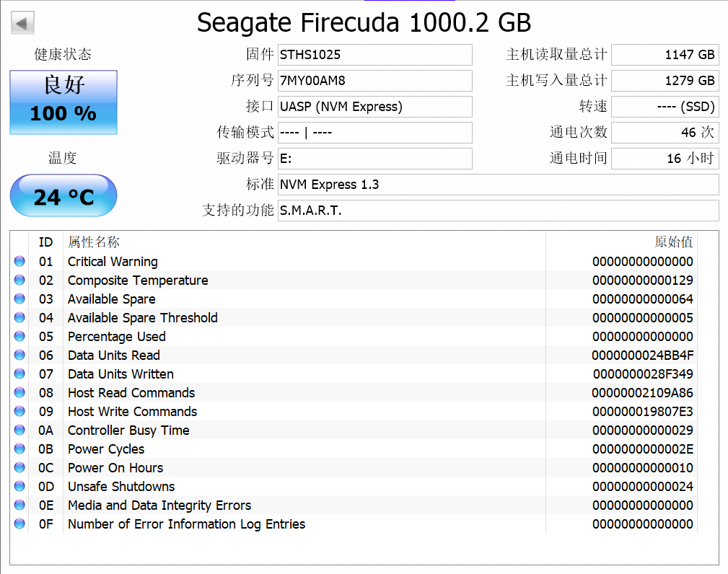Click the firmware field STHS1025

tap(374, 55)
